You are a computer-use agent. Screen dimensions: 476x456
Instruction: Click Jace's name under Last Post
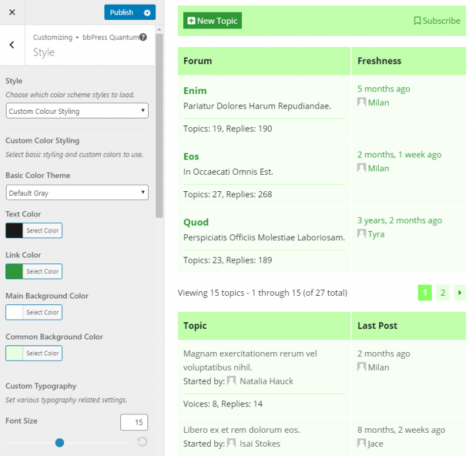(x=376, y=443)
